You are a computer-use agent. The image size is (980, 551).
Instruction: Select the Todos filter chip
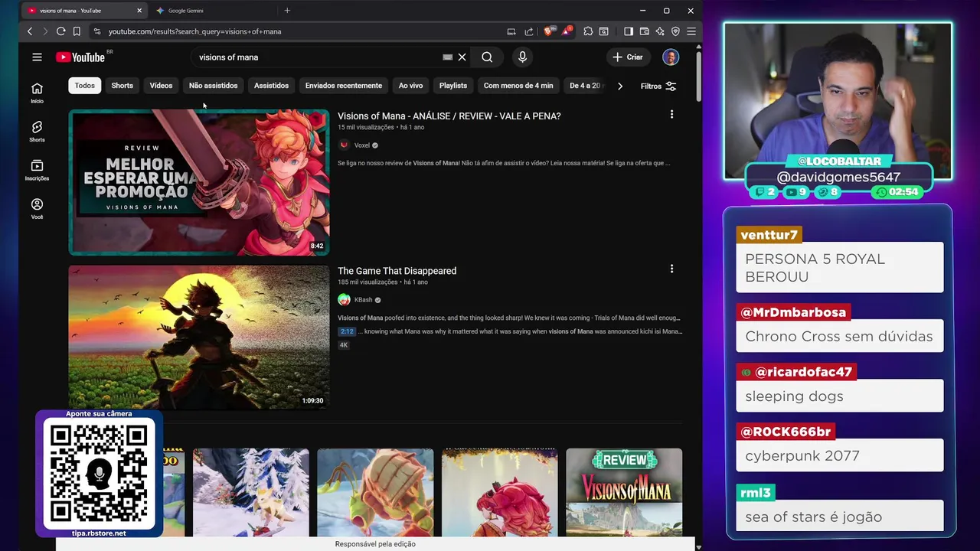(85, 86)
